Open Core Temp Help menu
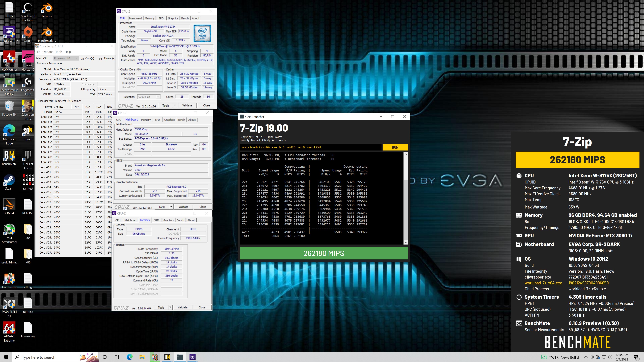This screenshot has height=362, width=644. (68, 52)
